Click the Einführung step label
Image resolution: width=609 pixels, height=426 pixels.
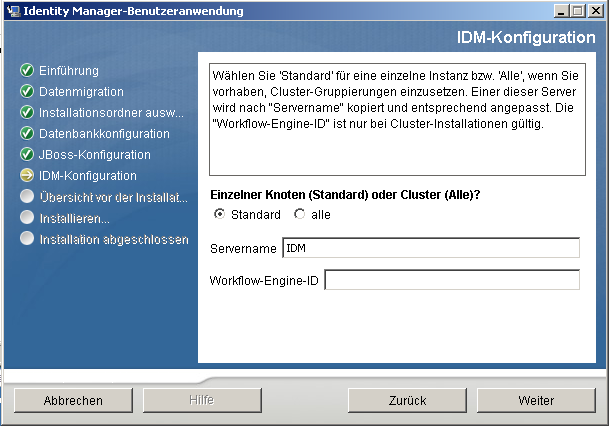(x=69, y=71)
